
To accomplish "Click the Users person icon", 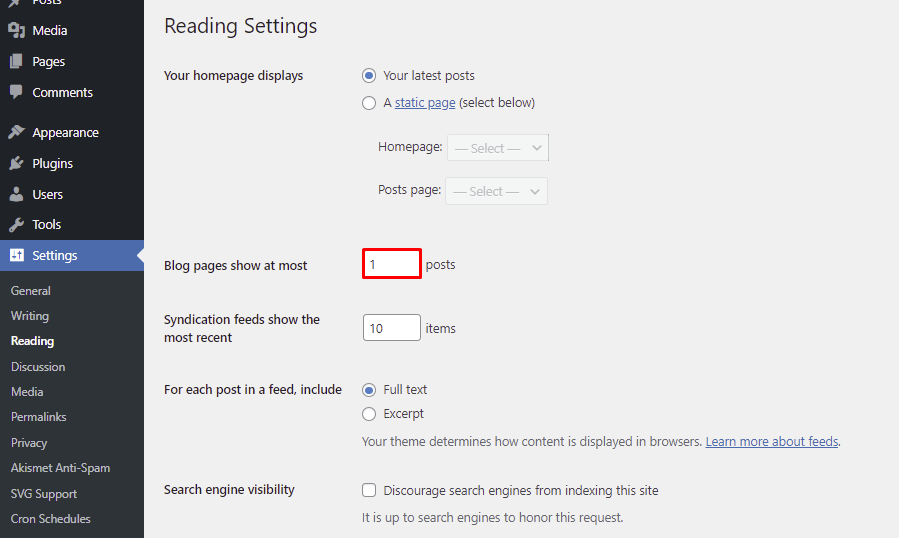I will coord(16,194).
